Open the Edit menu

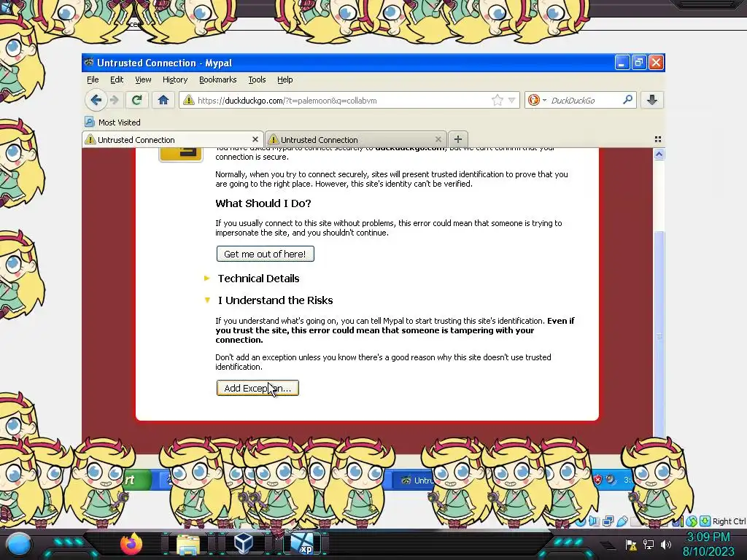point(117,79)
